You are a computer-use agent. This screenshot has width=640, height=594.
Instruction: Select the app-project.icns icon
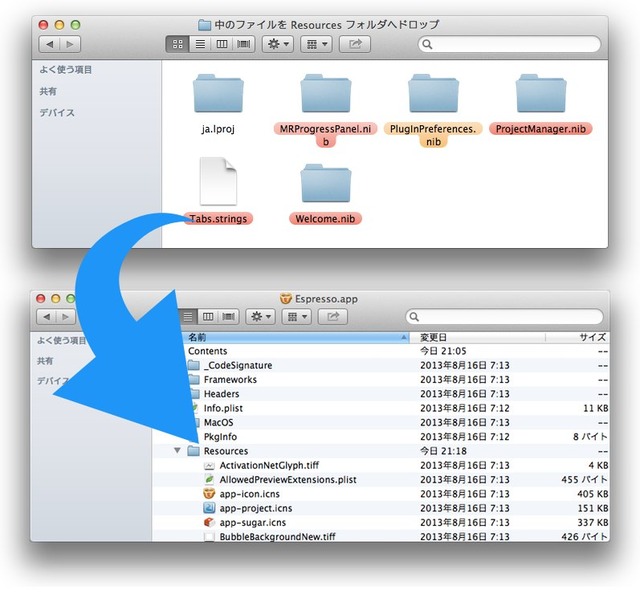coord(209,508)
